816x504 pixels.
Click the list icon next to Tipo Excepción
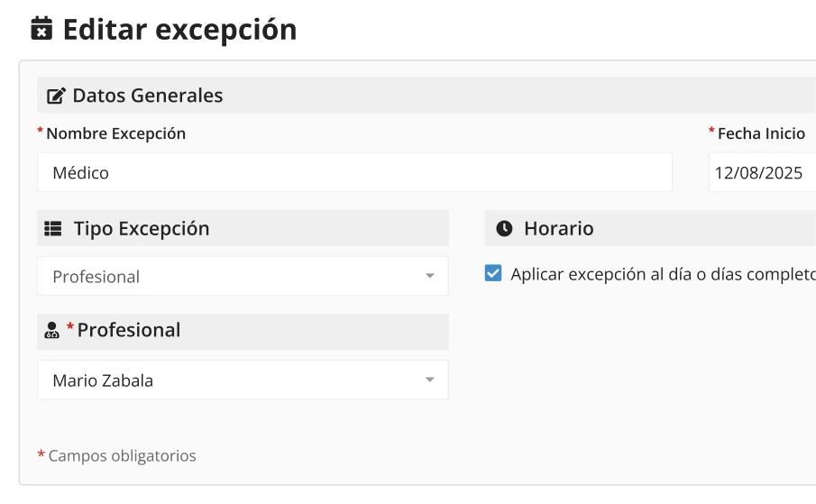53,229
